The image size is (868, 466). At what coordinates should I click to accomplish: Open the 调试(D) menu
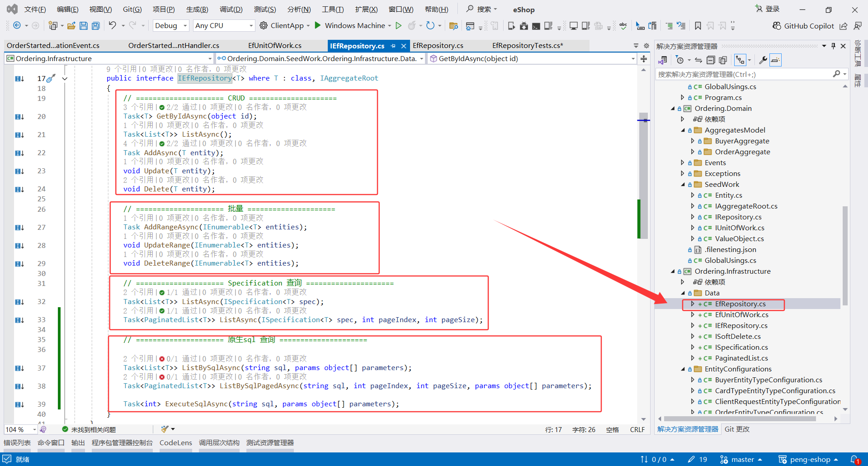(231, 10)
